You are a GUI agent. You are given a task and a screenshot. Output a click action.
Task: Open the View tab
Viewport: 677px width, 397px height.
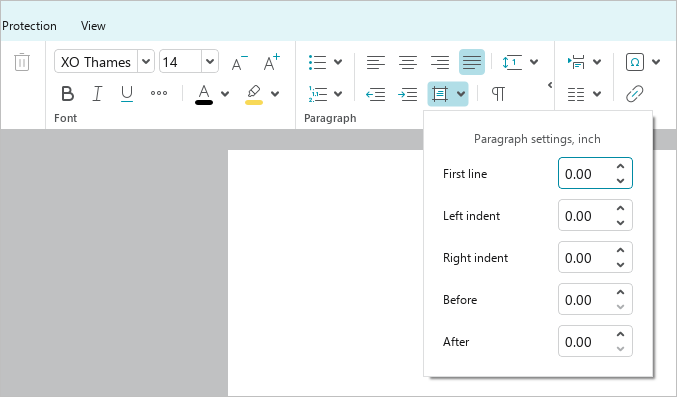[93, 26]
